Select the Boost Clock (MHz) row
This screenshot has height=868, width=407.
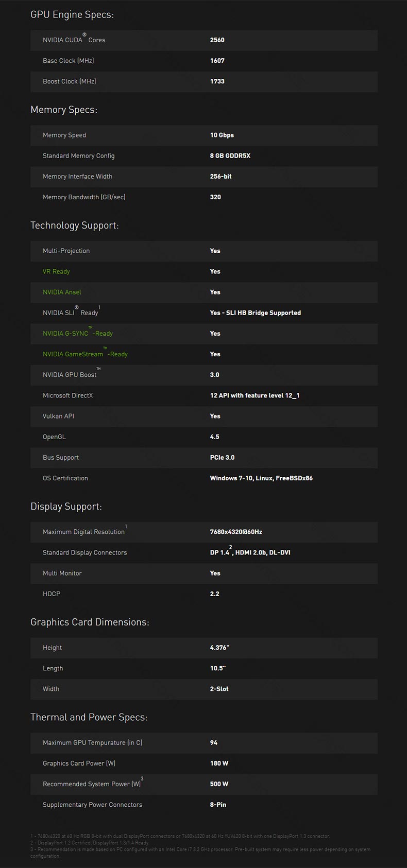coord(204,81)
